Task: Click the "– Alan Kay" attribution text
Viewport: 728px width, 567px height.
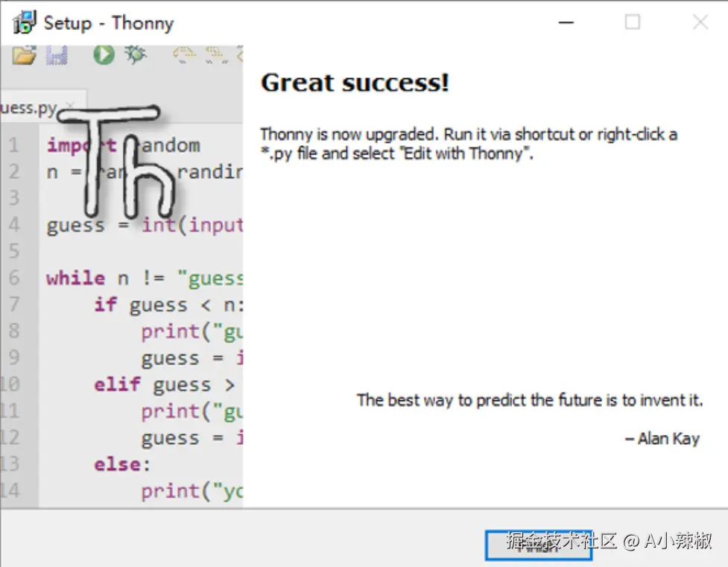Action: [x=662, y=438]
